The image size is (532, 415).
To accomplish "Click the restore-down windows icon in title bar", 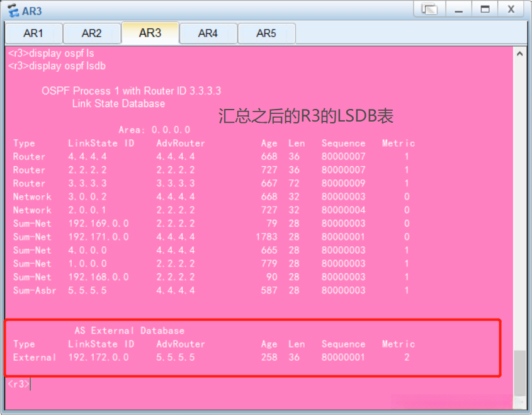I will point(429,9).
